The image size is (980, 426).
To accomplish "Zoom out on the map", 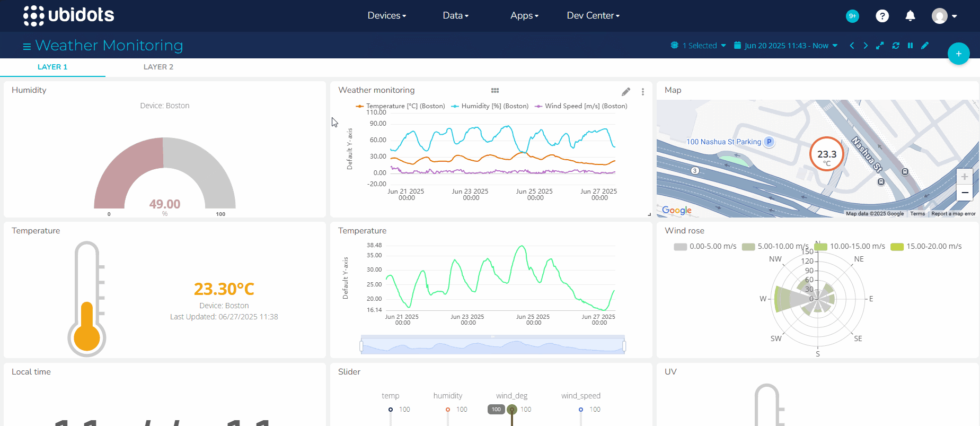I will [965, 193].
